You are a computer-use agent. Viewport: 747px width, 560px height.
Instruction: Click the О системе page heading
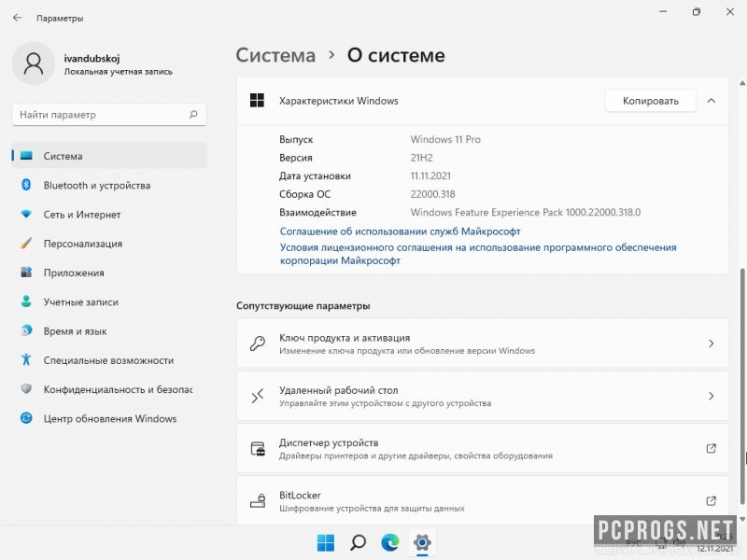tap(396, 55)
